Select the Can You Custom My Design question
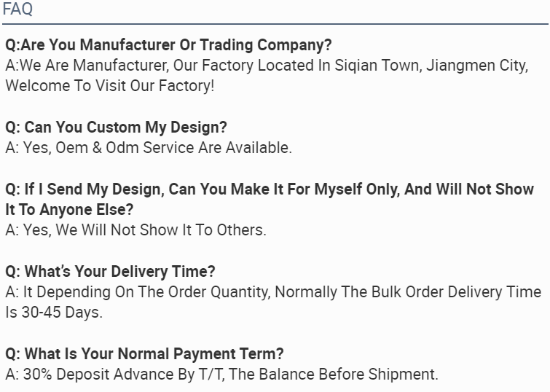This screenshot has width=550, height=392. pos(116,127)
